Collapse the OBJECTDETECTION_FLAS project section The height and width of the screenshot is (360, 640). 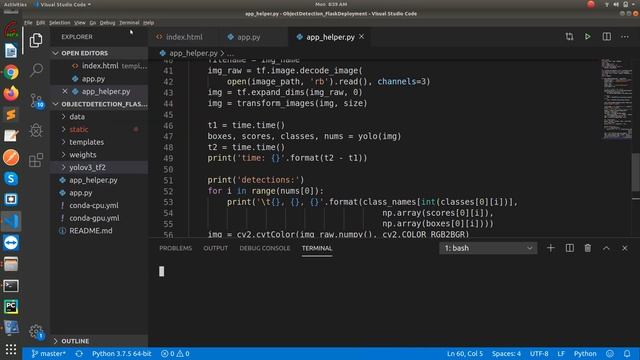[x=99, y=104]
